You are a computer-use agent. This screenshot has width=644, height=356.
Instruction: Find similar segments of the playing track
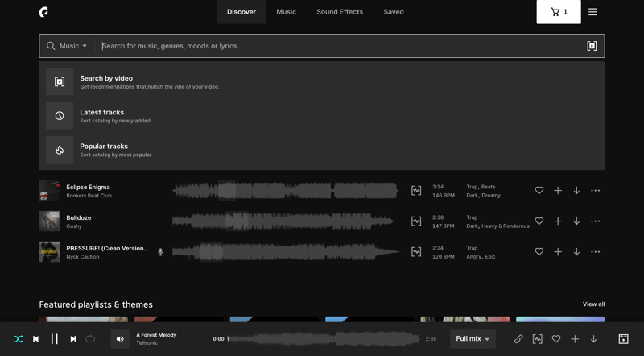[x=537, y=339]
